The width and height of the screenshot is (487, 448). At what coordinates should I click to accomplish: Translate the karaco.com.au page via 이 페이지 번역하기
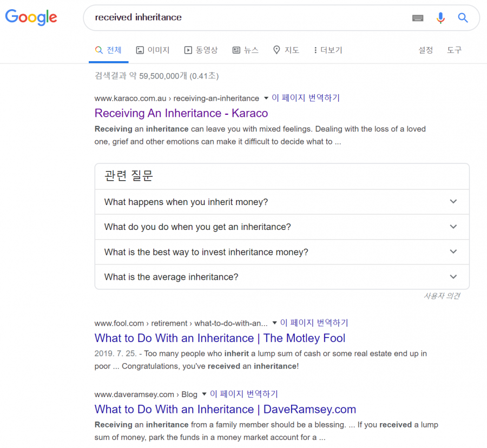[x=306, y=98]
